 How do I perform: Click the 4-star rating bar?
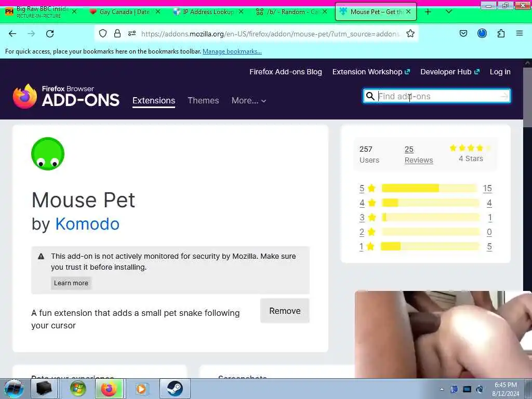[x=430, y=203]
